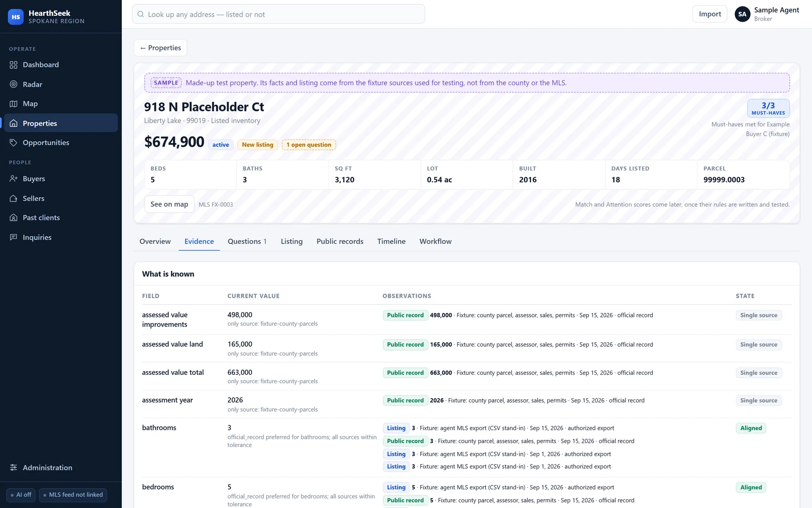Switch to the Listing tab

(292, 241)
